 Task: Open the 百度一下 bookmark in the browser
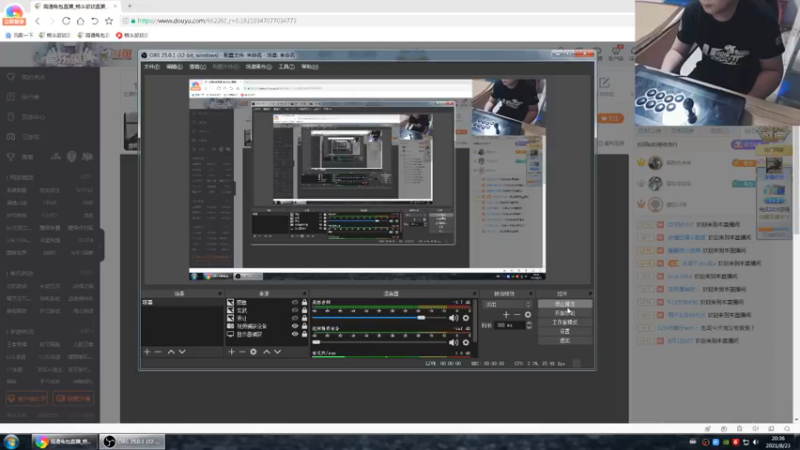19,35
